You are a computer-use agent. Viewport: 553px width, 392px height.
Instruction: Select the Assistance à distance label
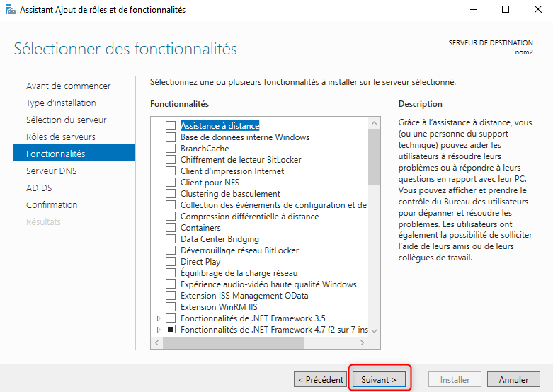(x=220, y=126)
